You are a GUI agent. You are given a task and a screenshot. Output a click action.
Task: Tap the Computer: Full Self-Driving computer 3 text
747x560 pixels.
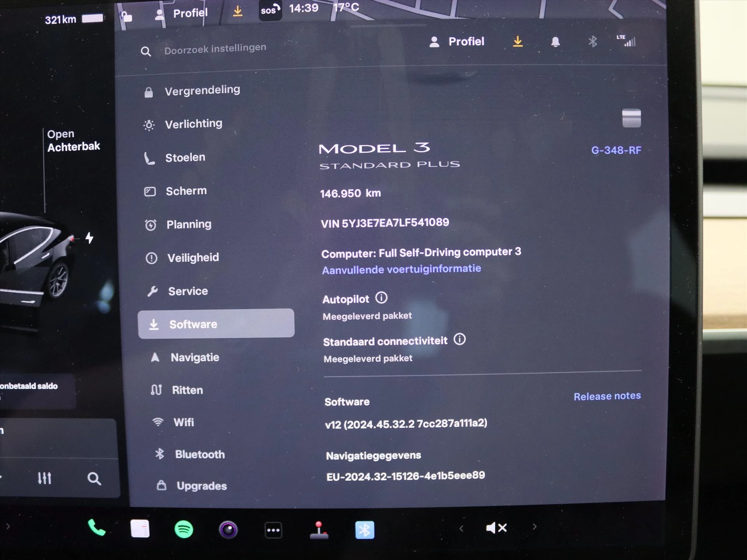point(421,253)
